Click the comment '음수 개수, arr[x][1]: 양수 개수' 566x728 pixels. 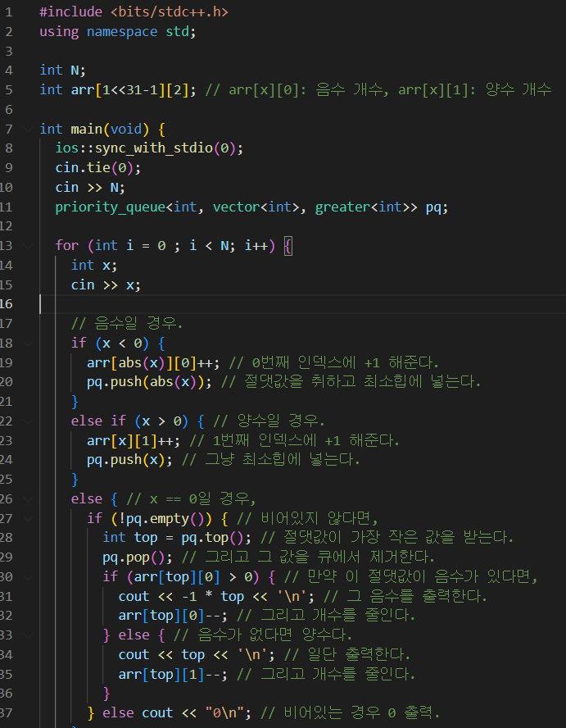(x=434, y=89)
